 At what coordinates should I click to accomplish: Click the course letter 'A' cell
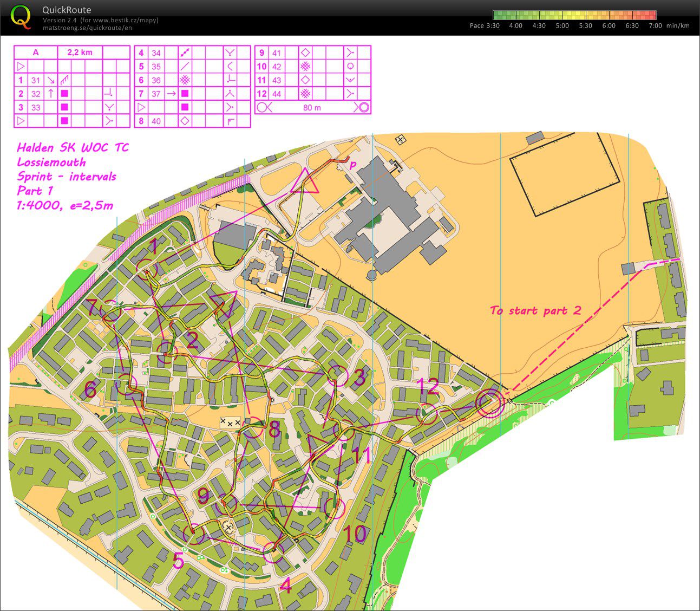tap(36, 53)
